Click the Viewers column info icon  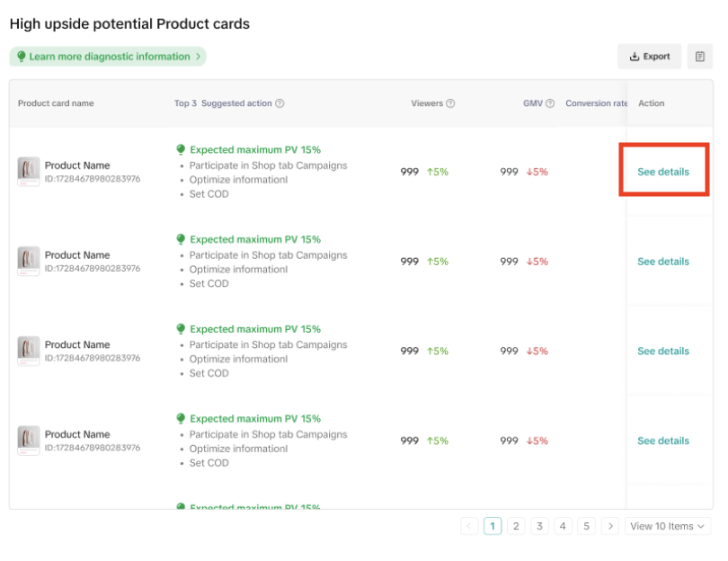pyautogui.click(x=450, y=103)
